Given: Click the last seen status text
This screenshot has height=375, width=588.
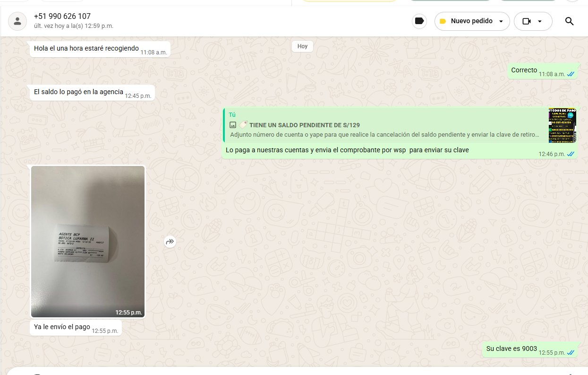Looking at the screenshot, I should (x=73, y=26).
